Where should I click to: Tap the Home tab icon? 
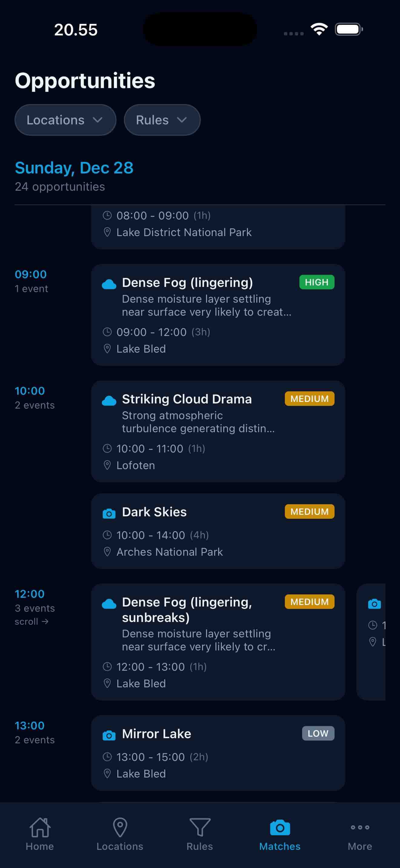tap(40, 828)
